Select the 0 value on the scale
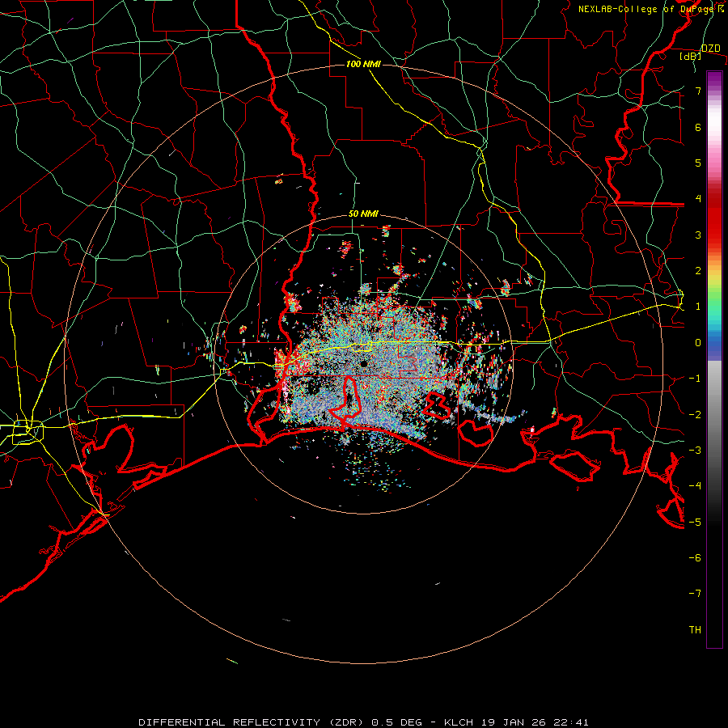Screen dimensions: 728x728 pos(698,343)
